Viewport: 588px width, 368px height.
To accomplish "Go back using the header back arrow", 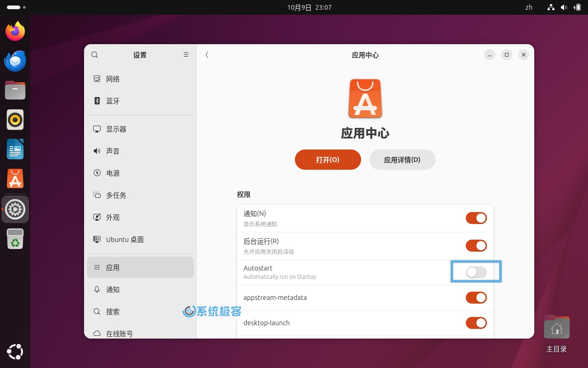I will click(x=207, y=55).
